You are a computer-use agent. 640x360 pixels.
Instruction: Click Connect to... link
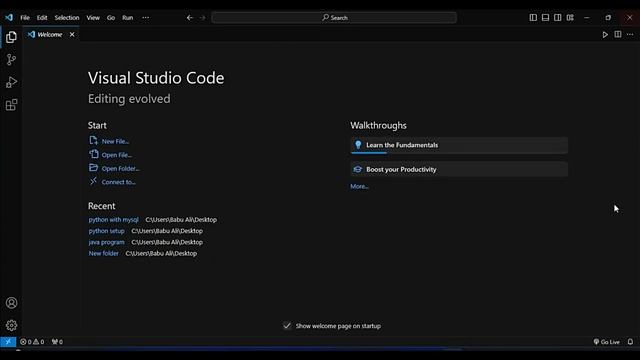point(119,182)
